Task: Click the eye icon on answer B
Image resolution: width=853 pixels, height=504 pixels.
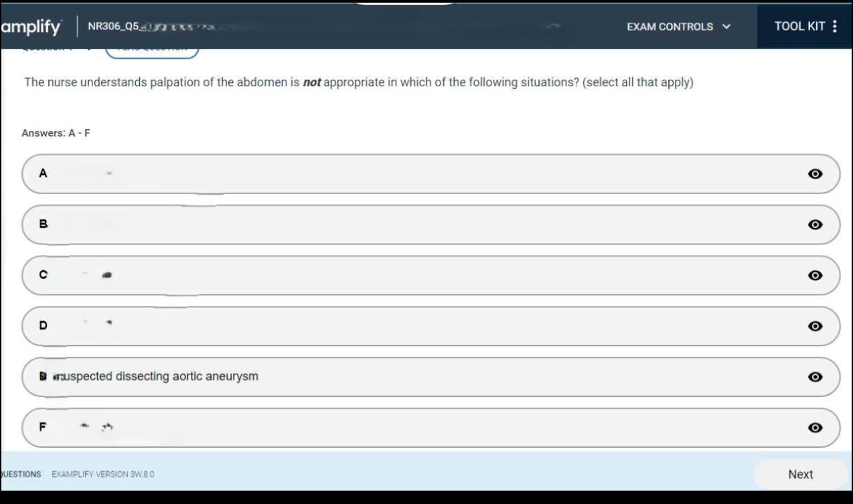Action: point(815,225)
